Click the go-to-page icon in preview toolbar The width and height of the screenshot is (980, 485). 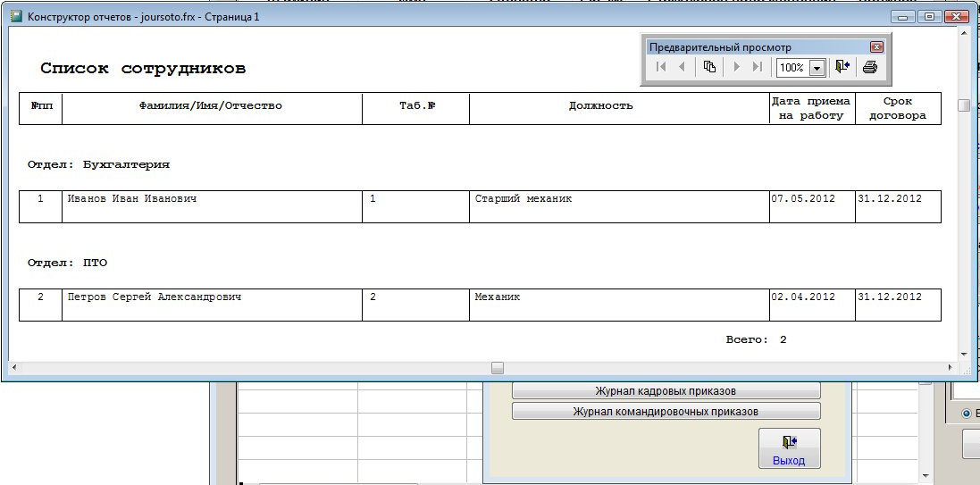click(709, 67)
